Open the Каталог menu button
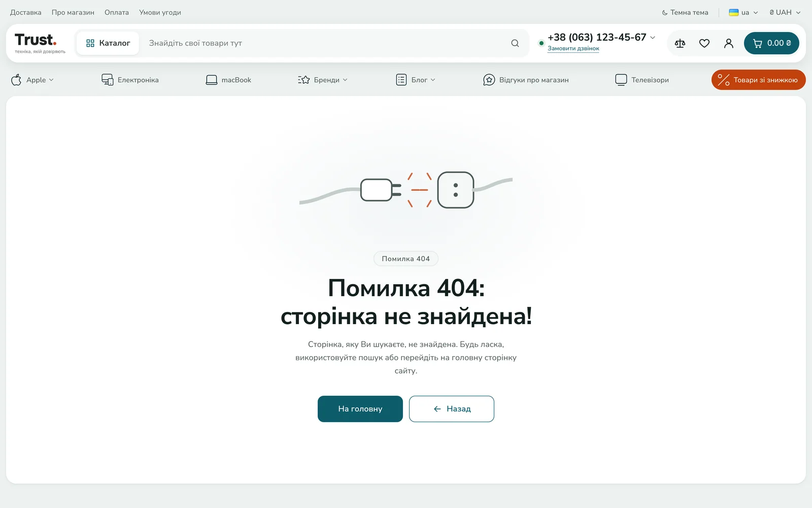The width and height of the screenshot is (812, 508). click(108, 43)
